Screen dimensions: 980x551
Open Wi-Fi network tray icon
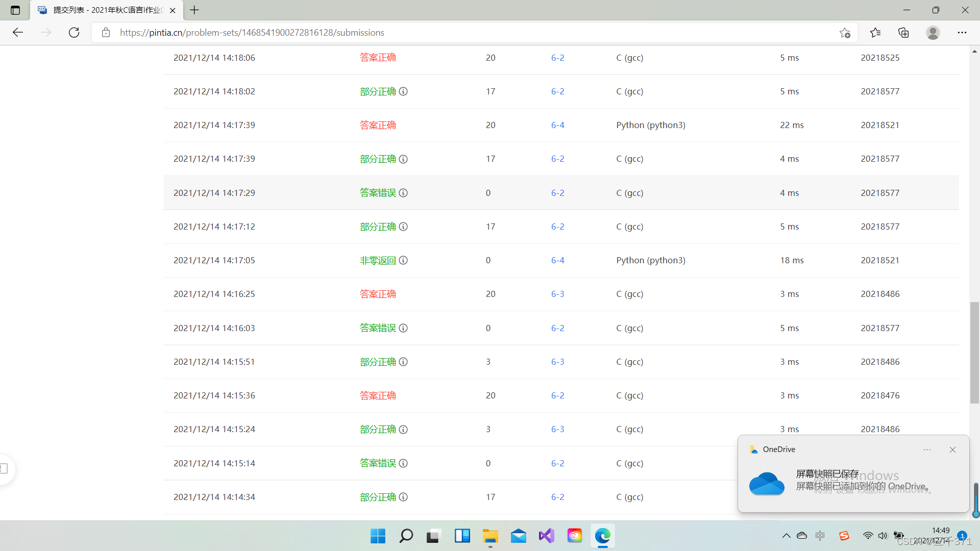coord(868,536)
